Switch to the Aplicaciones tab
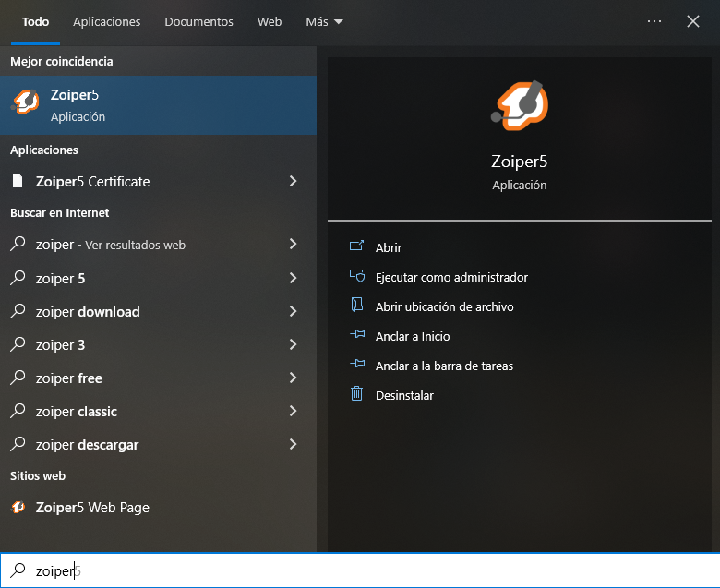 106,21
